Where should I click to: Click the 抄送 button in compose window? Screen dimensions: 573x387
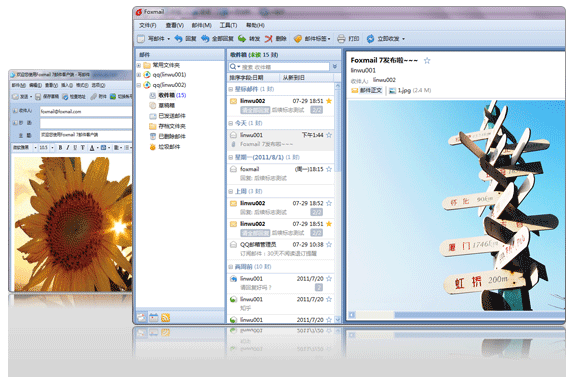pyautogui.click(x=23, y=123)
